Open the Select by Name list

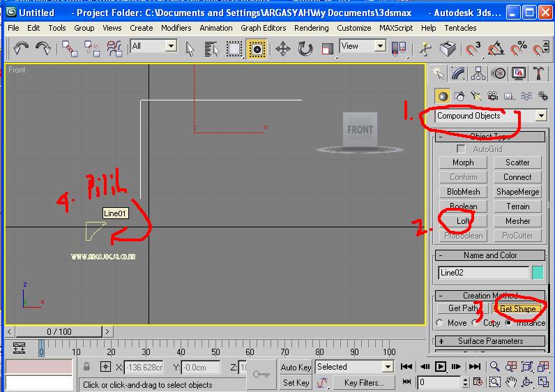tap(212, 49)
